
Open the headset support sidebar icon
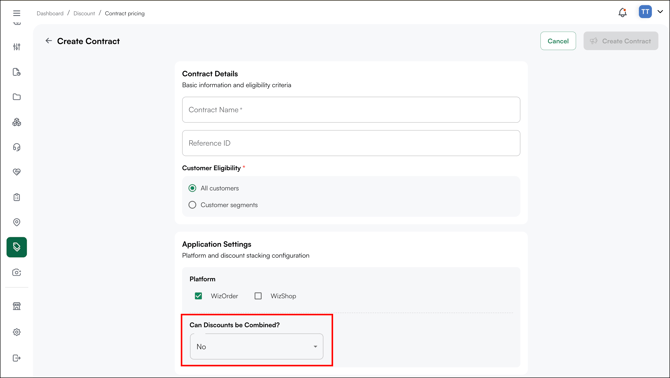(x=17, y=147)
